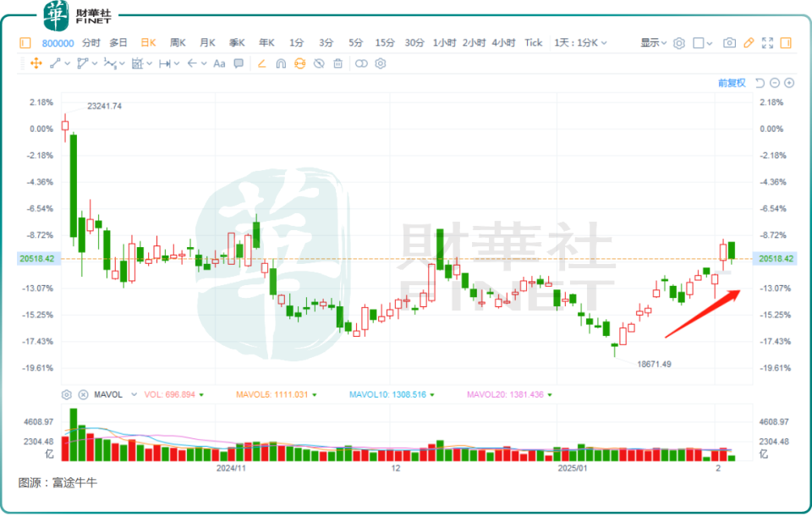
Task: Switch to the Tick tab
Action: [534, 43]
